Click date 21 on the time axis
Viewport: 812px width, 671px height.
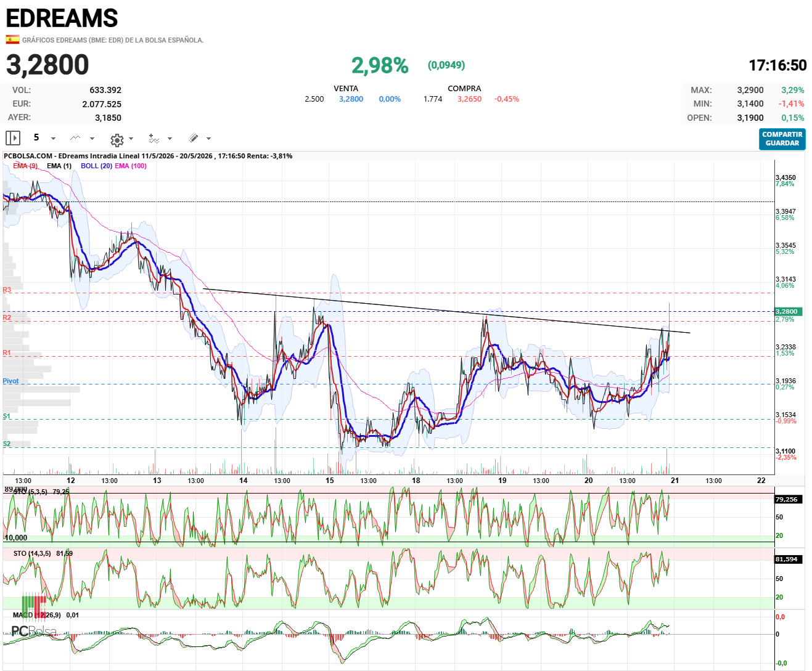tap(675, 481)
